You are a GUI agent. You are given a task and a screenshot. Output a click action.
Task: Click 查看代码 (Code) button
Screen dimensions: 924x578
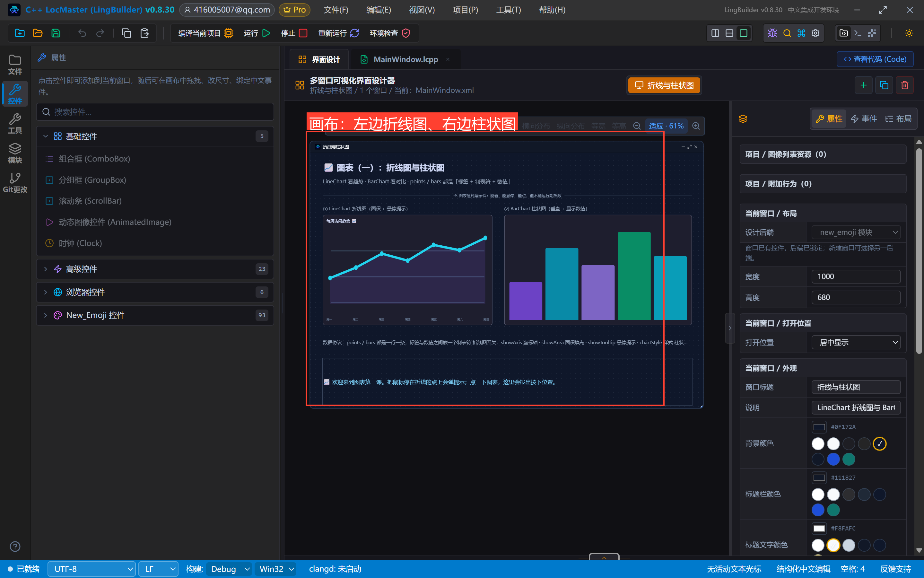[875, 59]
